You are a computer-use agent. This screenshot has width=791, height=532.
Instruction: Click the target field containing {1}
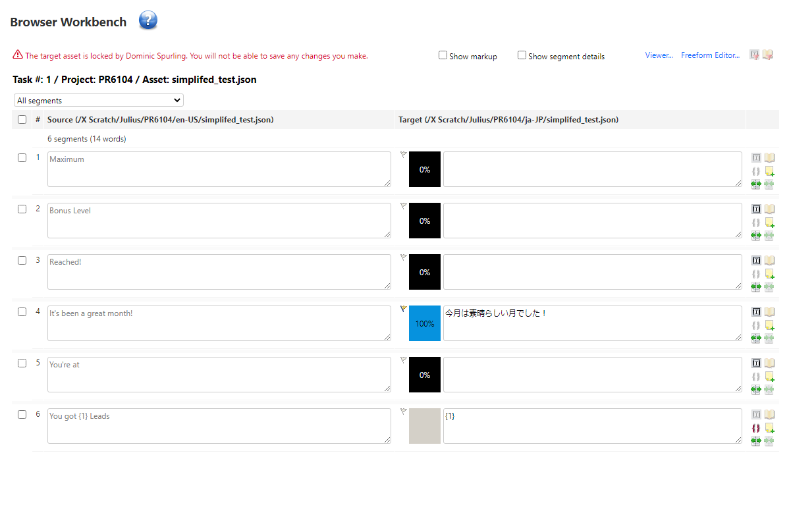point(593,426)
